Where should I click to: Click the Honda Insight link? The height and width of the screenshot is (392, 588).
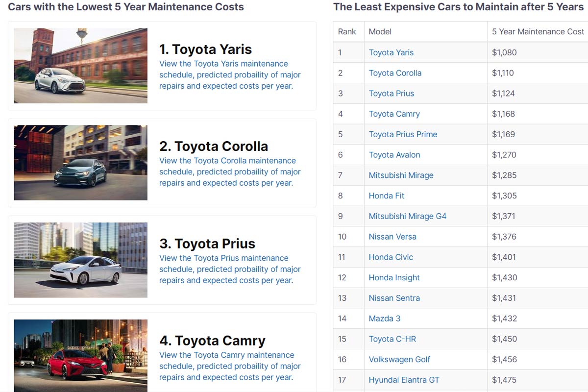(x=394, y=277)
